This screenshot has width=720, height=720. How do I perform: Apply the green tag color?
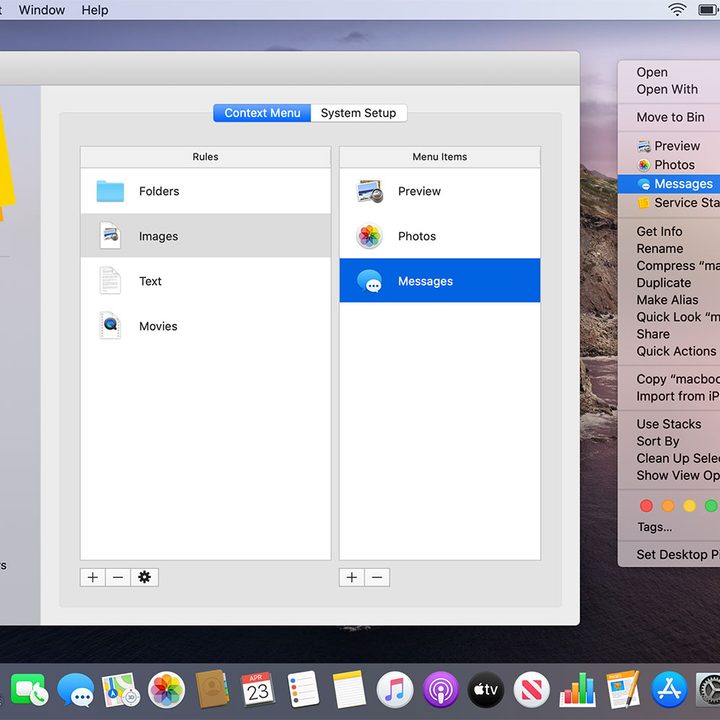pos(711,506)
